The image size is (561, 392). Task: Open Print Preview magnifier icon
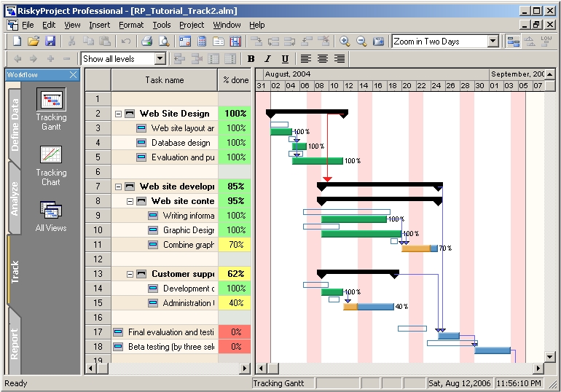[164, 42]
